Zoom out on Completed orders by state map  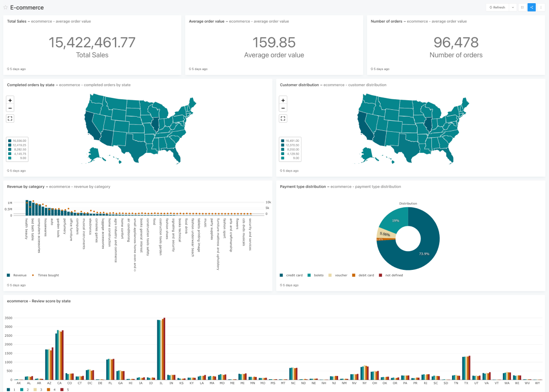pyautogui.click(x=10, y=108)
